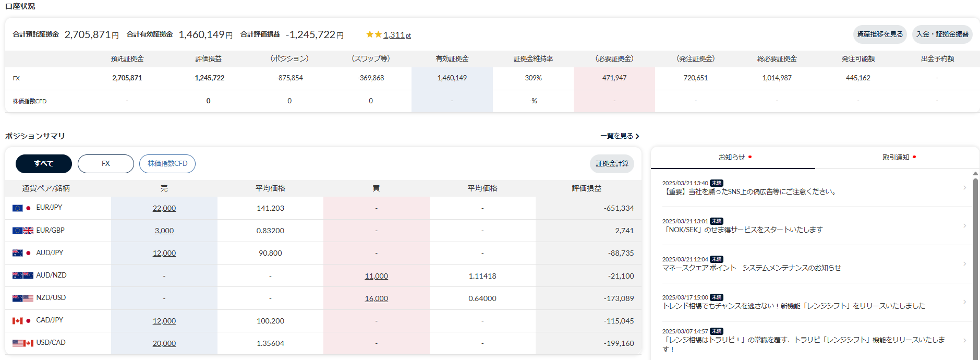Open 資産推移を見る button
Viewport: 980px width, 360px height.
(x=880, y=34)
